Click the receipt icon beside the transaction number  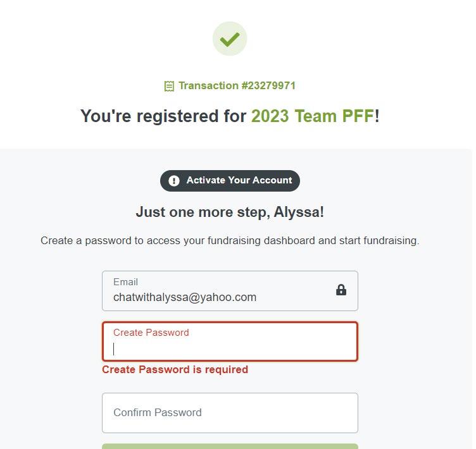169,86
